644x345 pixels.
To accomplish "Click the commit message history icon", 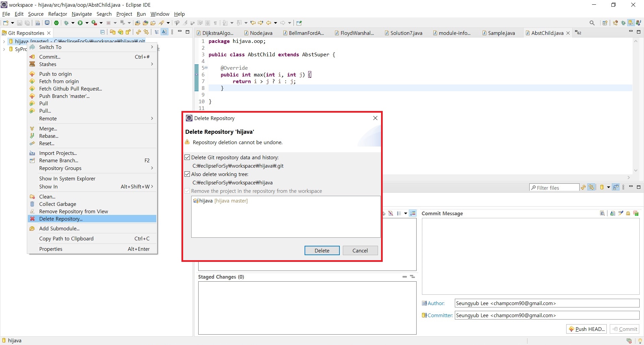I will pyautogui.click(x=602, y=213).
